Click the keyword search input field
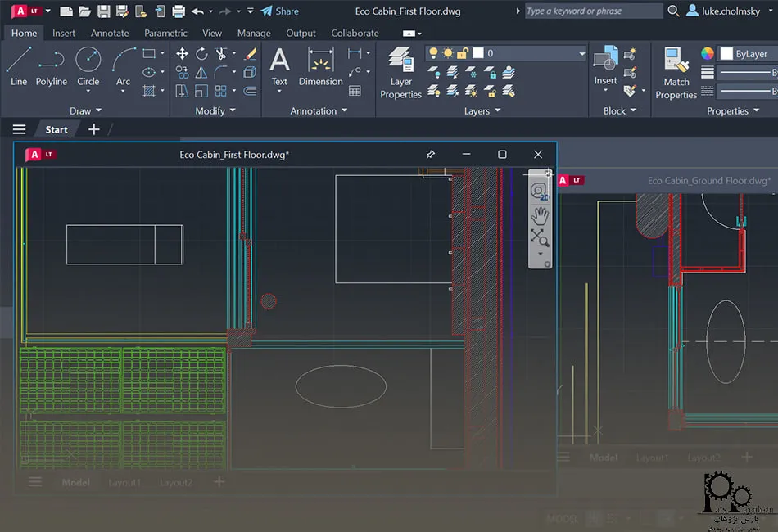The image size is (778, 532). click(x=592, y=11)
